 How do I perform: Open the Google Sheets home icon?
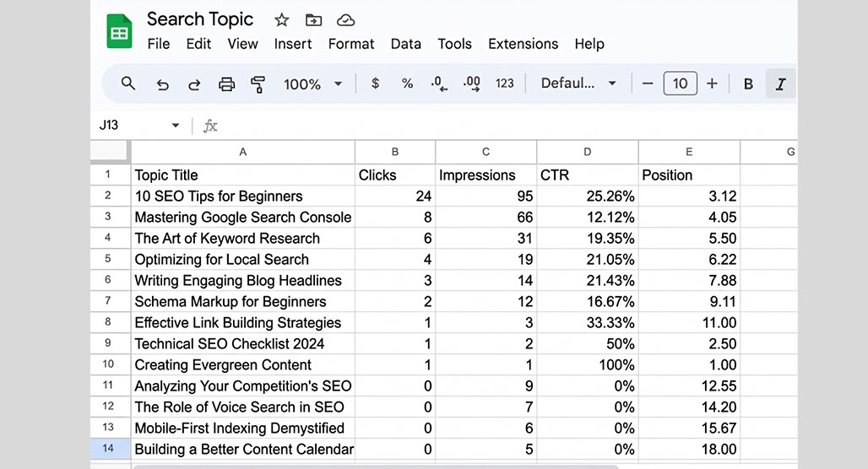pyautogui.click(x=119, y=31)
